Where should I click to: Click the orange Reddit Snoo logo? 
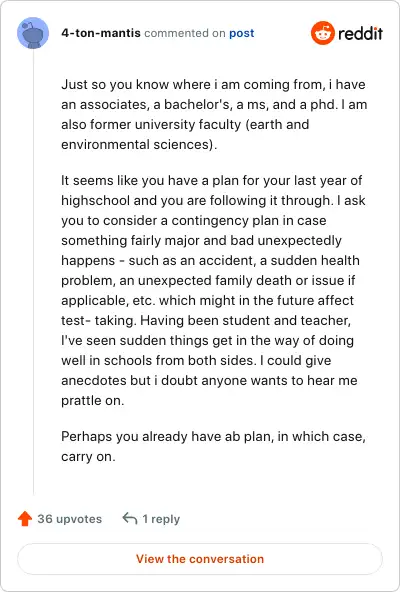click(323, 33)
